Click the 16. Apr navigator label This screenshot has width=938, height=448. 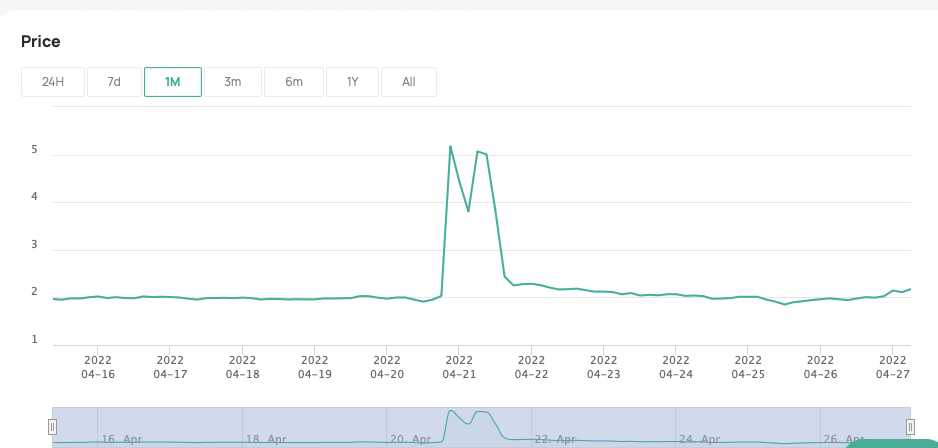click(x=122, y=439)
